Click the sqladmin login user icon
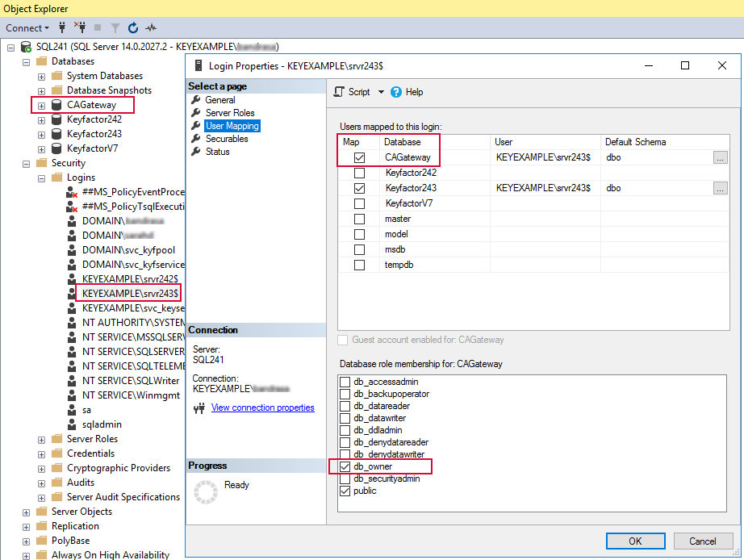 [x=72, y=424]
